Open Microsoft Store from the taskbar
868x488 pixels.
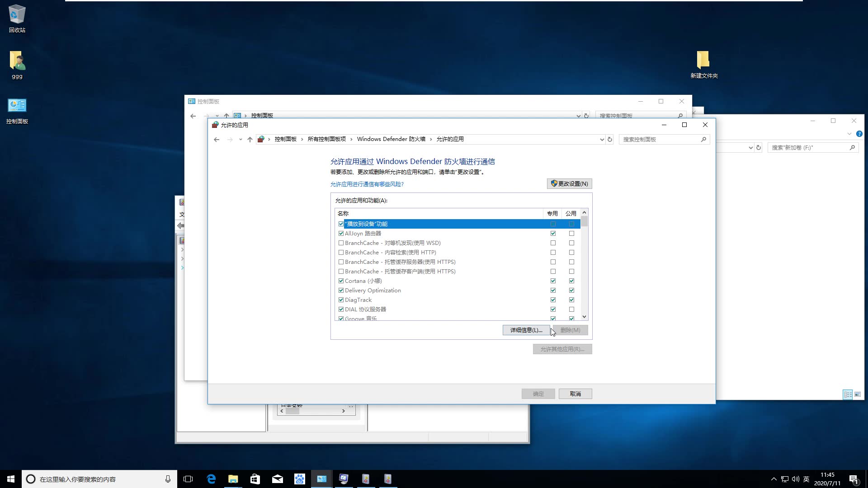(x=255, y=479)
